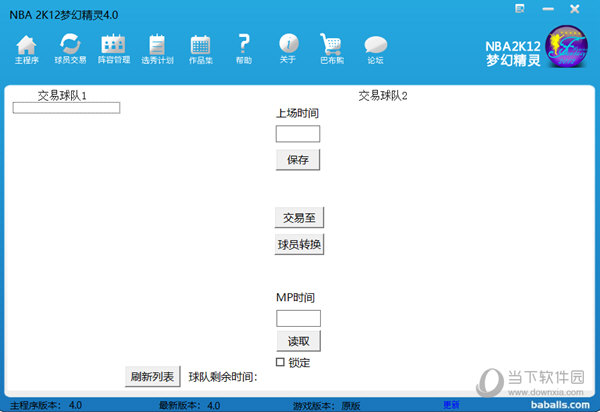Click the 交易至 button
The image size is (600, 412).
[x=299, y=218]
